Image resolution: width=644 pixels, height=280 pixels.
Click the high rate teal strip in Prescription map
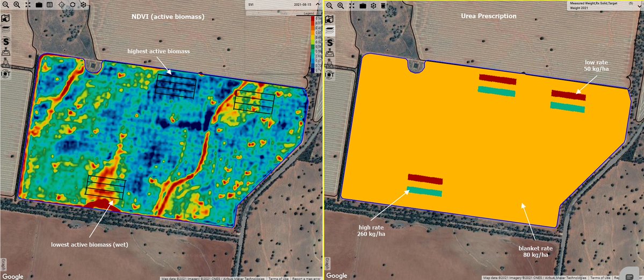pyautogui.click(x=424, y=192)
